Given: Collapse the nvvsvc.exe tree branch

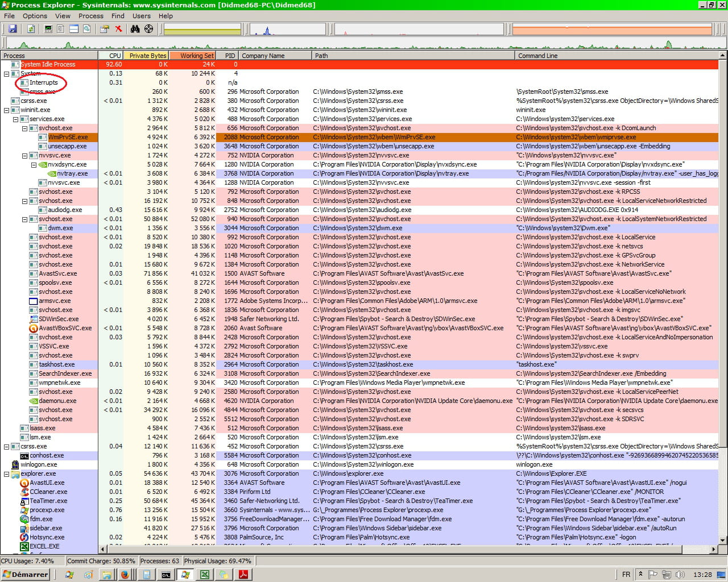Looking at the screenshot, I should (x=25, y=155).
